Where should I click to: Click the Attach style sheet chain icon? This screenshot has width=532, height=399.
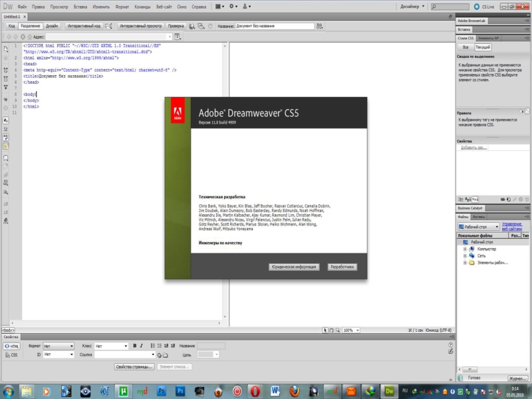(x=503, y=199)
